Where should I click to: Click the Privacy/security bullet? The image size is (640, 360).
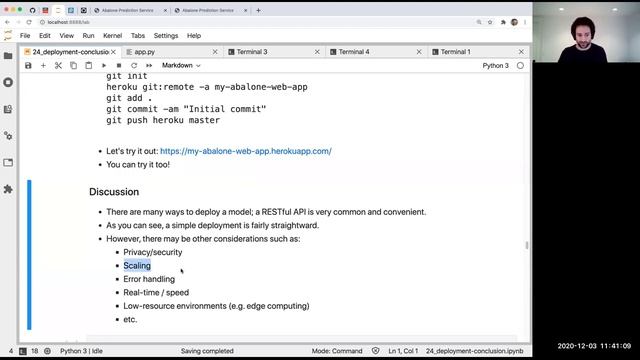153,252
